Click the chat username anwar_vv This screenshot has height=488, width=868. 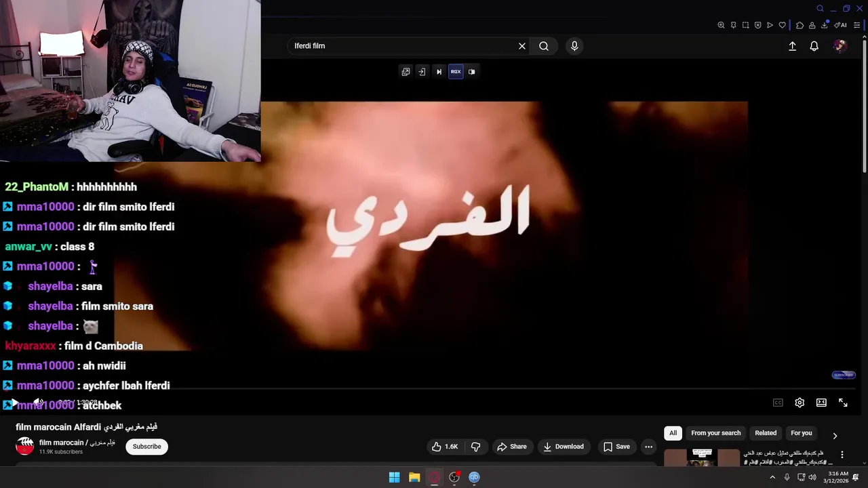pyautogui.click(x=28, y=247)
